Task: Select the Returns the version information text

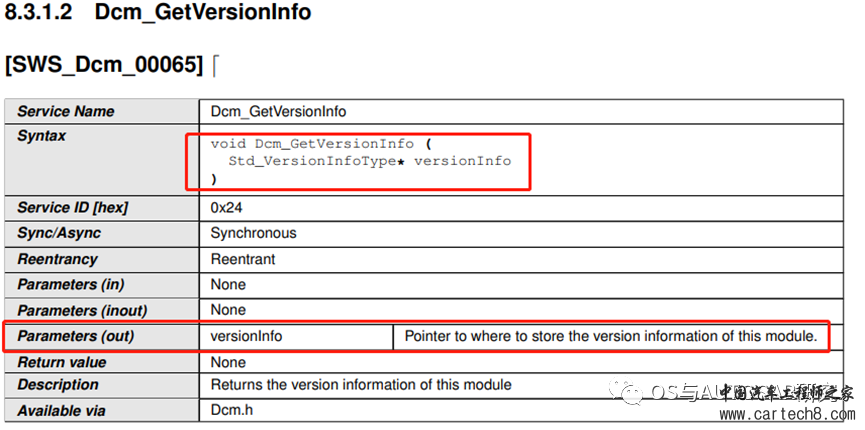Action: 361,385
